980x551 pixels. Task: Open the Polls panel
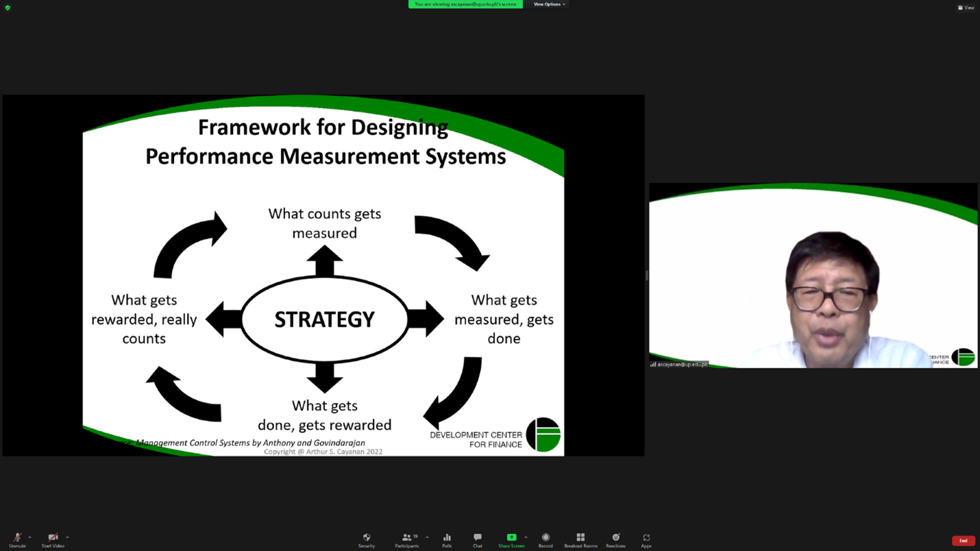click(447, 540)
